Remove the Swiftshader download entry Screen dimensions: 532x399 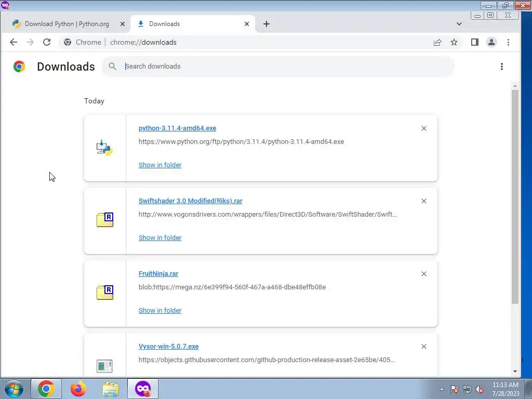424,201
